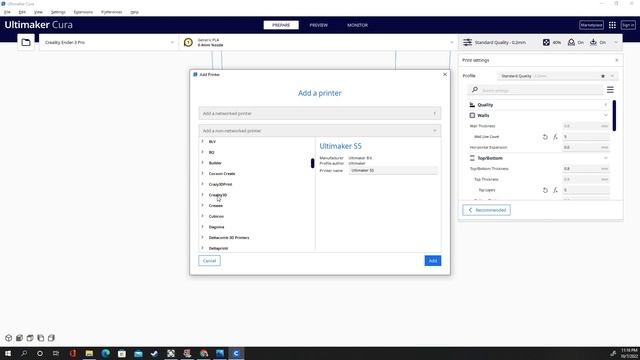Viewport: 640px width, 360px height.
Task: Click Cancel in Add Printer dialog
Action: (x=209, y=261)
